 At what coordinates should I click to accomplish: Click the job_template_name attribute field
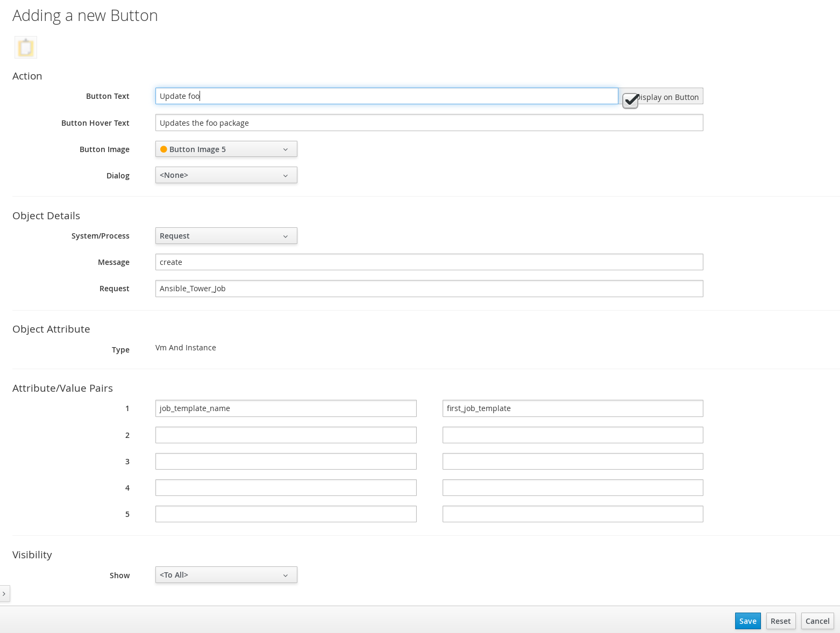[286, 408]
